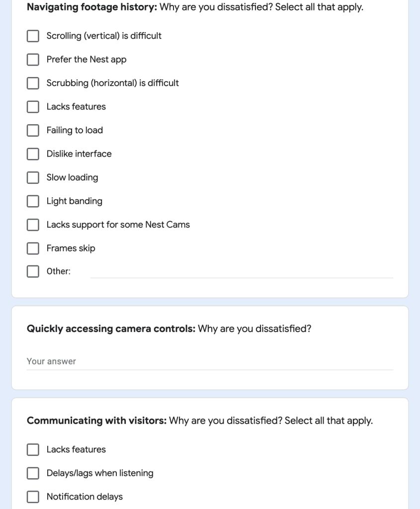Tick the 'Dislike interface' checkbox

(x=33, y=154)
